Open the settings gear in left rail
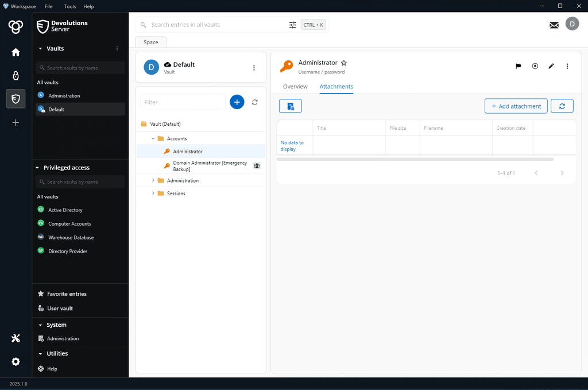Screen dimensions: 588x390 pos(16,361)
